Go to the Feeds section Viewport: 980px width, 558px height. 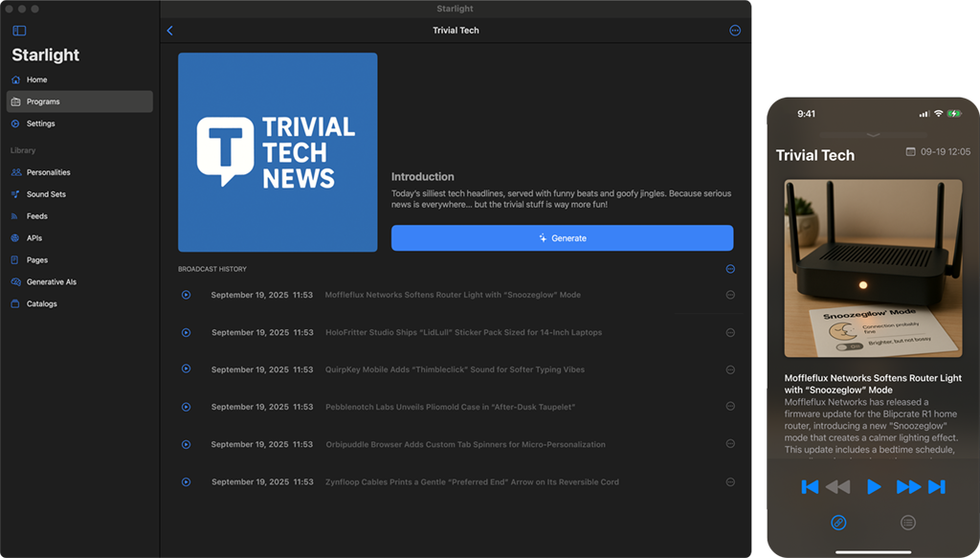point(36,216)
